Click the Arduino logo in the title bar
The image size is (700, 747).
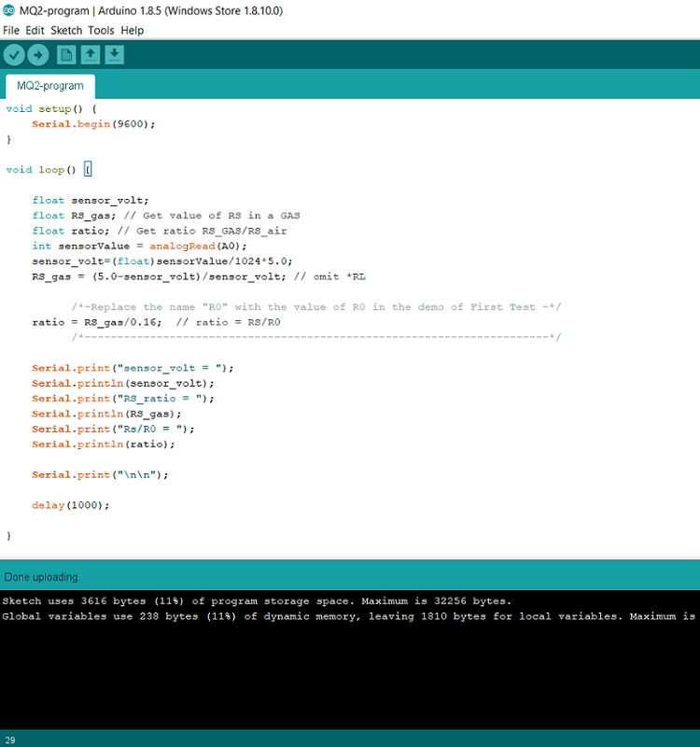point(8,10)
